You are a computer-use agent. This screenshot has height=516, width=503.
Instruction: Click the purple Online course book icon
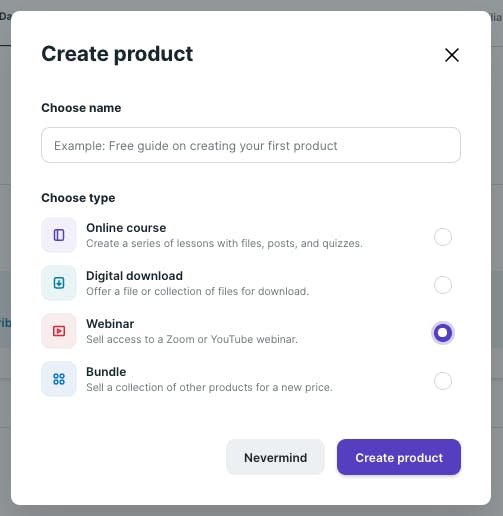59,235
